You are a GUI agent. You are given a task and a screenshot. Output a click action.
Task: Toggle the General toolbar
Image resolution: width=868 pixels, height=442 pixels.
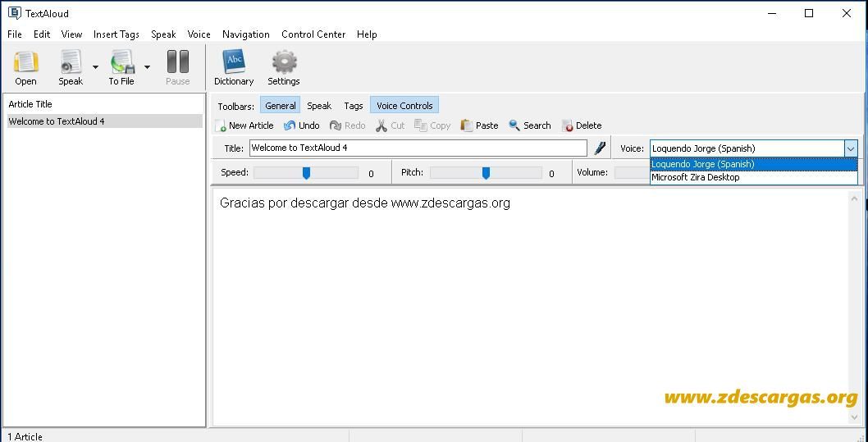(280, 106)
